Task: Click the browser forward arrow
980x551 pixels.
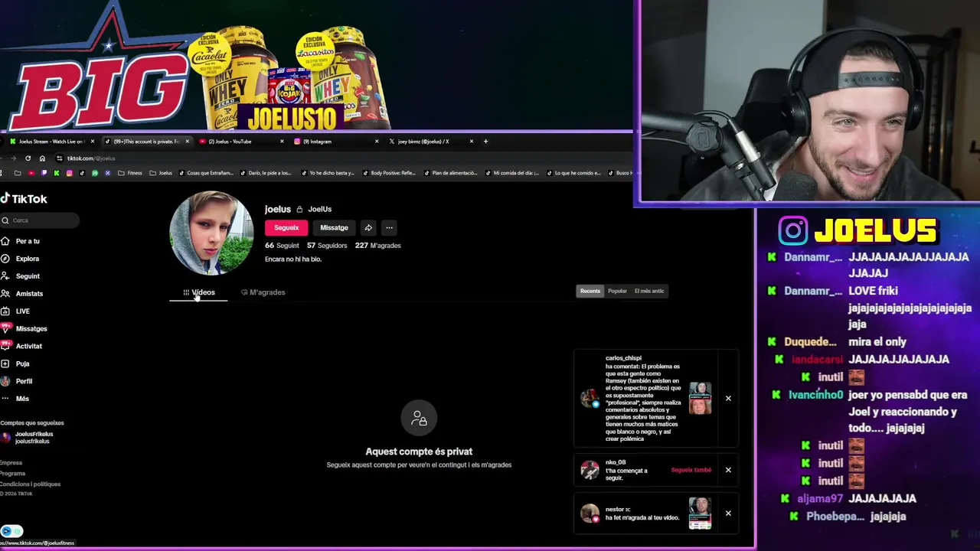Action: point(13,158)
